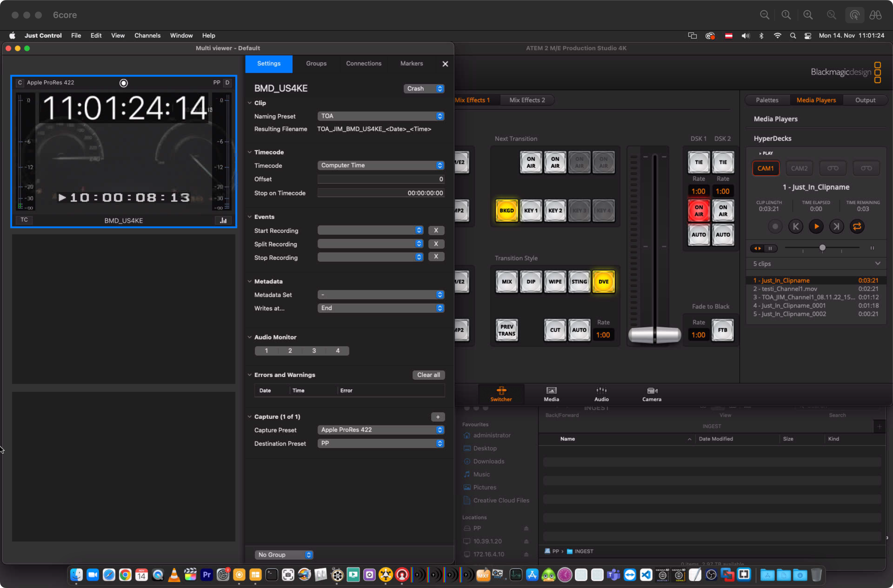
Task: Click the record indicator icon on the BMD_US4KE viewer
Action: point(124,83)
